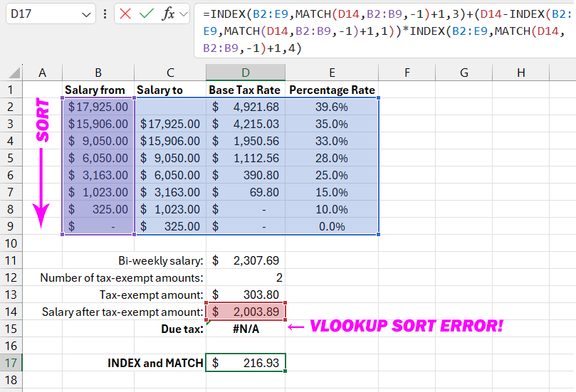The width and height of the screenshot is (576, 392).
Task: Select row 15 header
Action: click(x=11, y=329)
